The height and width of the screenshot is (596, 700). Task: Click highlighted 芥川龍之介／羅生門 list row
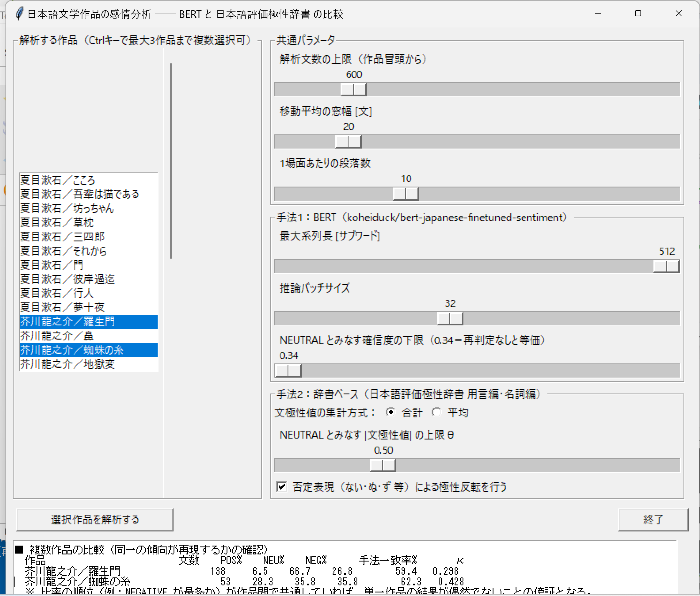point(89,322)
